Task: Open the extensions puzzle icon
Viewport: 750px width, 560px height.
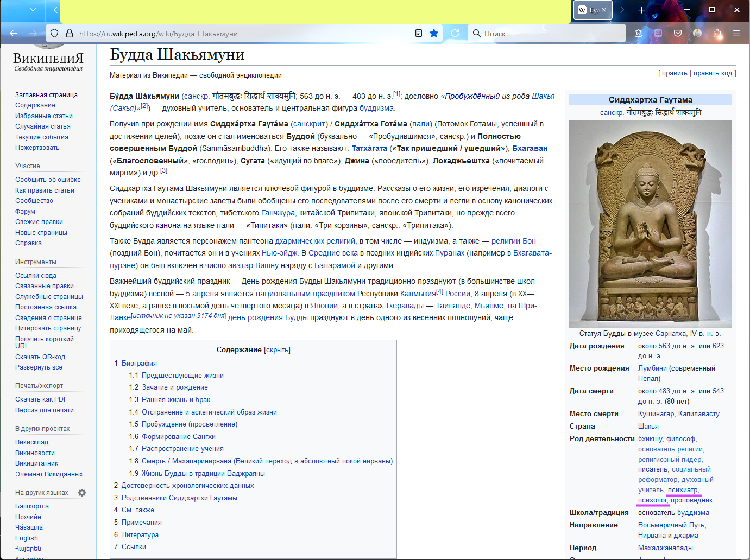Action: click(x=717, y=33)
